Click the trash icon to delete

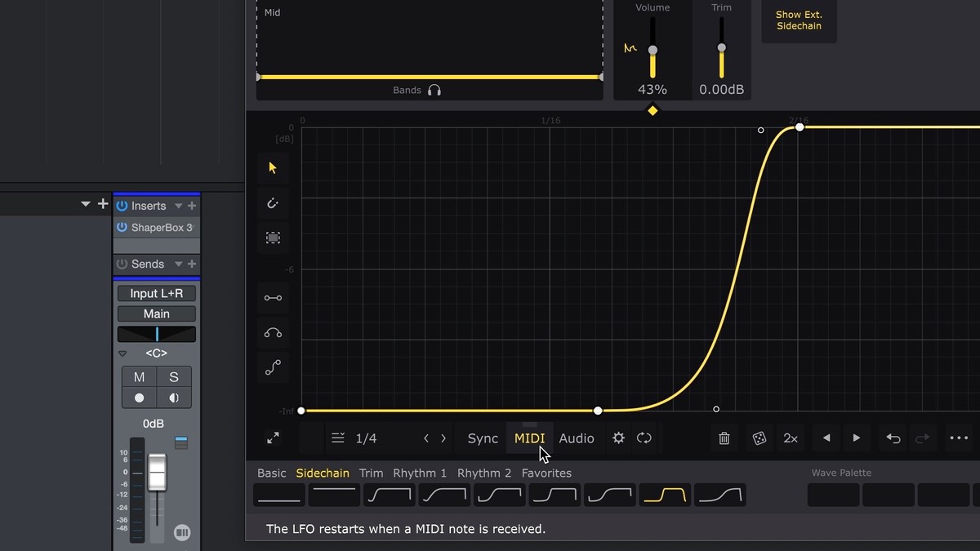pyautogui.click(x=724, y=438)
